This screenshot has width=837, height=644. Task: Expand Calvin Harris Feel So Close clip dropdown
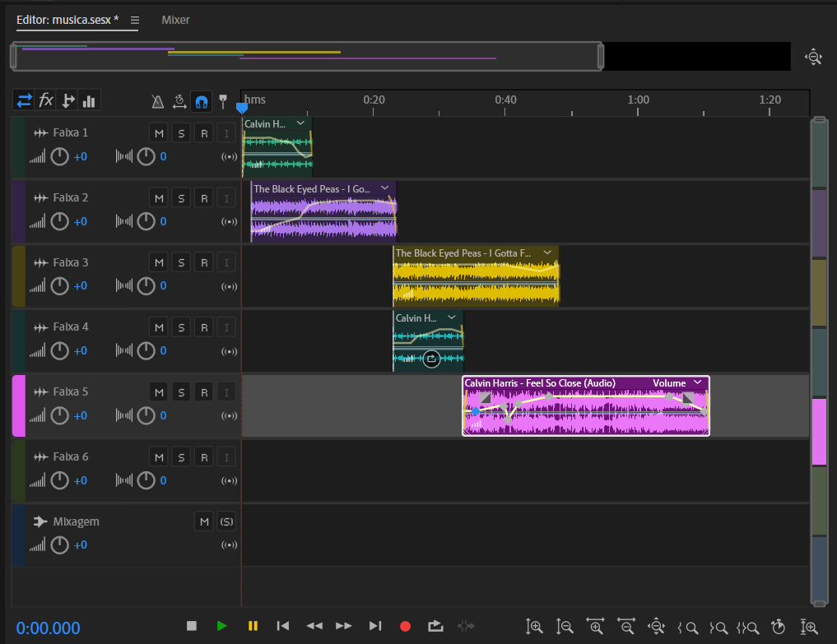pyautogui.click(x=698, y=382)
